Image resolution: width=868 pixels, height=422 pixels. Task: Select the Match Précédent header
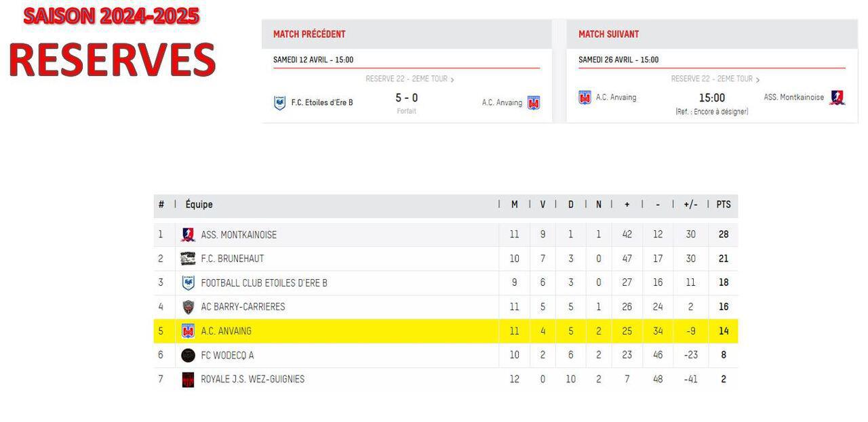click(309, 34)
